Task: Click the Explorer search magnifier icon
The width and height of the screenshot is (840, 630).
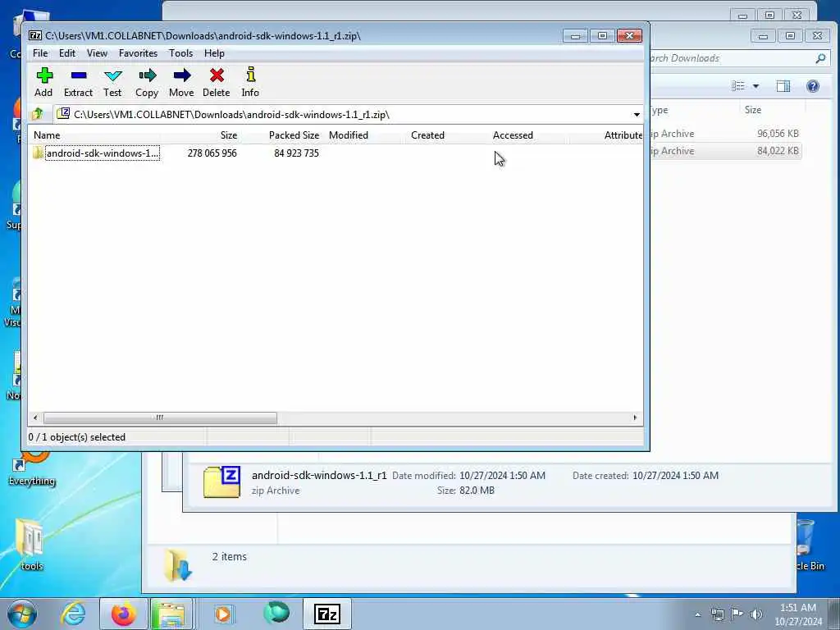Action: coord(820,58)
